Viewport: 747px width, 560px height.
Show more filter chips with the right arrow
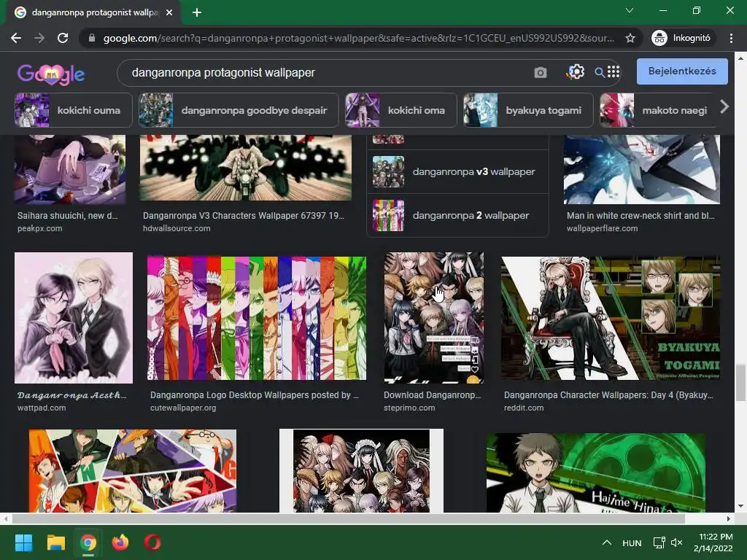pyautogui.click(x=724, y=106)
